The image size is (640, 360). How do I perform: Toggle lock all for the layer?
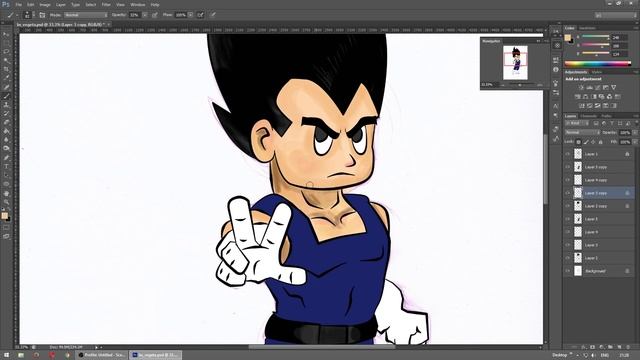600,142
